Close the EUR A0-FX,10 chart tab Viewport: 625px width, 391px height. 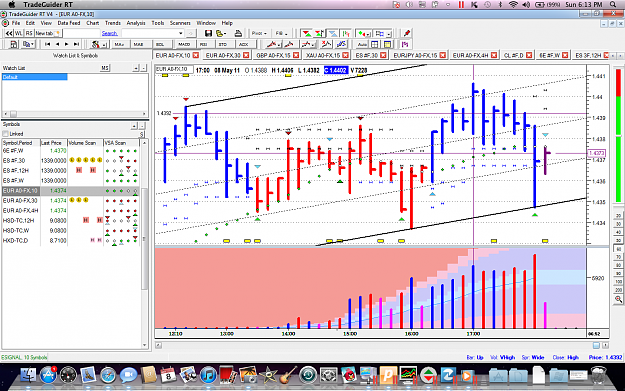pyautogui.click(x=196, y=55)
